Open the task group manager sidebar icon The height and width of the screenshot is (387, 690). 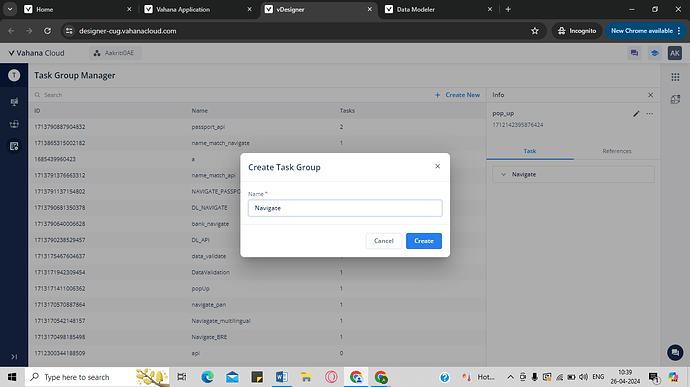click(x=14, y=146)
